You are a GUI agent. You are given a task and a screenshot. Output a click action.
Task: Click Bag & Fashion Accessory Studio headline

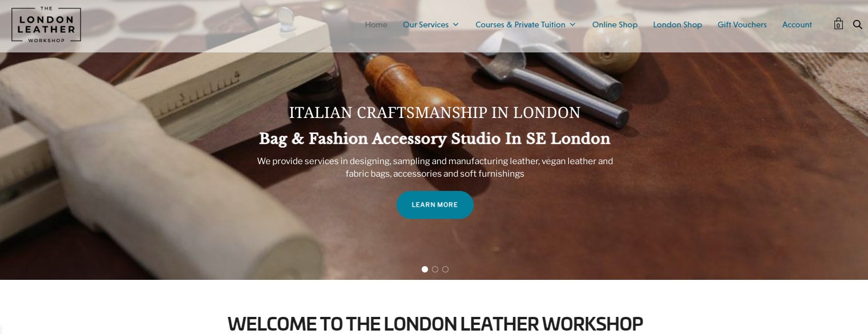tap(435, 139)
